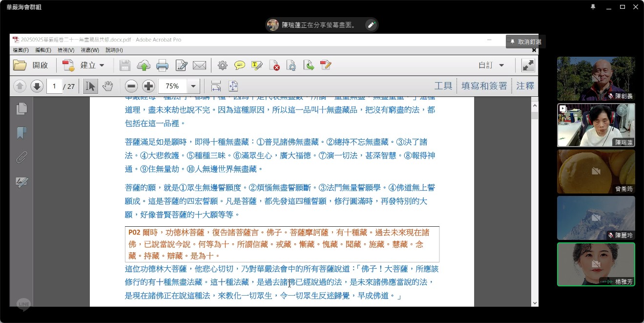Open the 檔案(F) menu
This screenshot has width=644, height=323.
tap(21, 50)
